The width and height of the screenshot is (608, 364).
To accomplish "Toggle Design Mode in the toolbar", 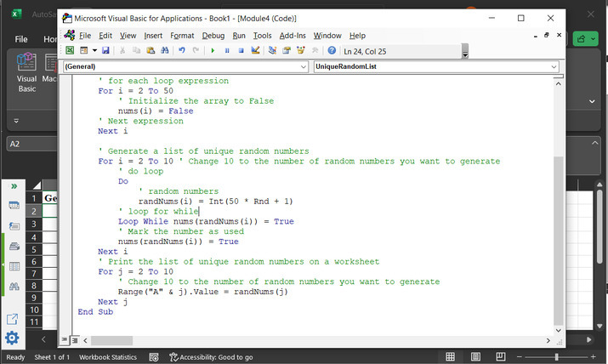I will 254,50.
